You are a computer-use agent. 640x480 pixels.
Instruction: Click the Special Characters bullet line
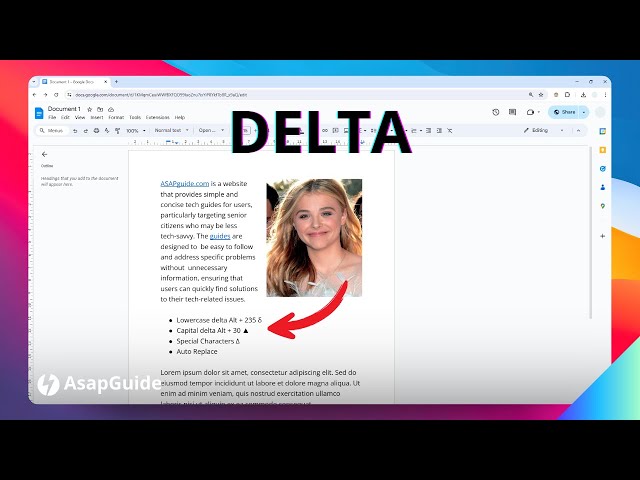coord(208,341)
